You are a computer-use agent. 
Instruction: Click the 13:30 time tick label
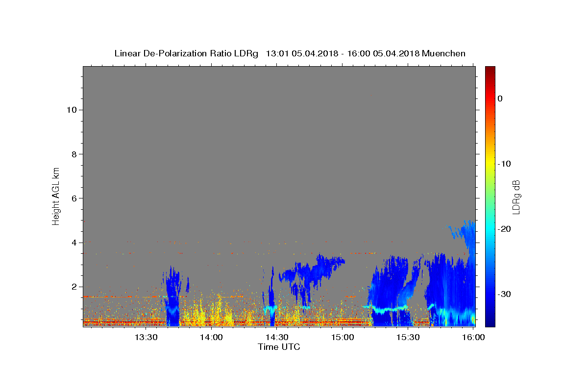[146, 337]
